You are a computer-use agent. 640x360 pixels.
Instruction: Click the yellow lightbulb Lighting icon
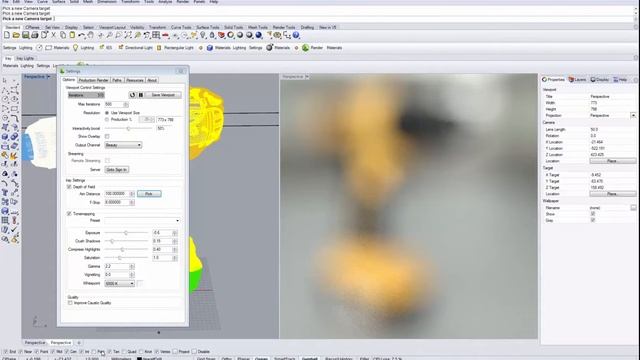76,48
